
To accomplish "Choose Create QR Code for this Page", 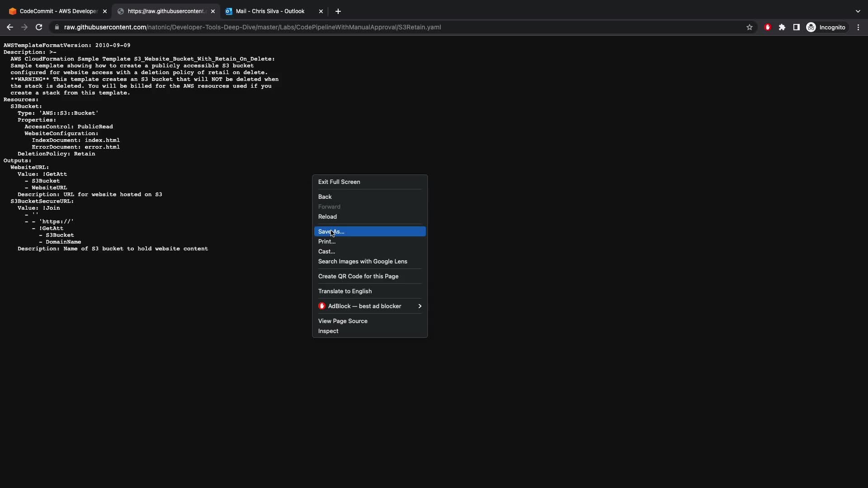I will 358,276.
